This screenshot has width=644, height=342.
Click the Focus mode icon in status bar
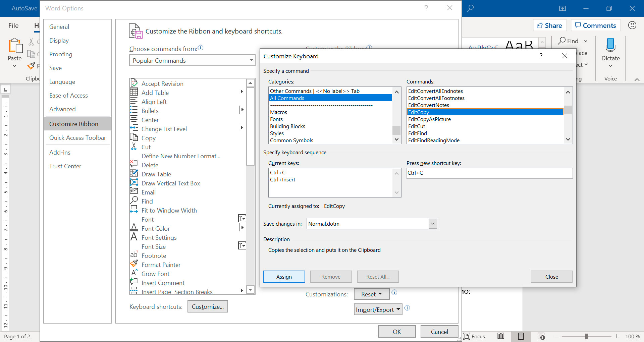click(x=467, y=336)
